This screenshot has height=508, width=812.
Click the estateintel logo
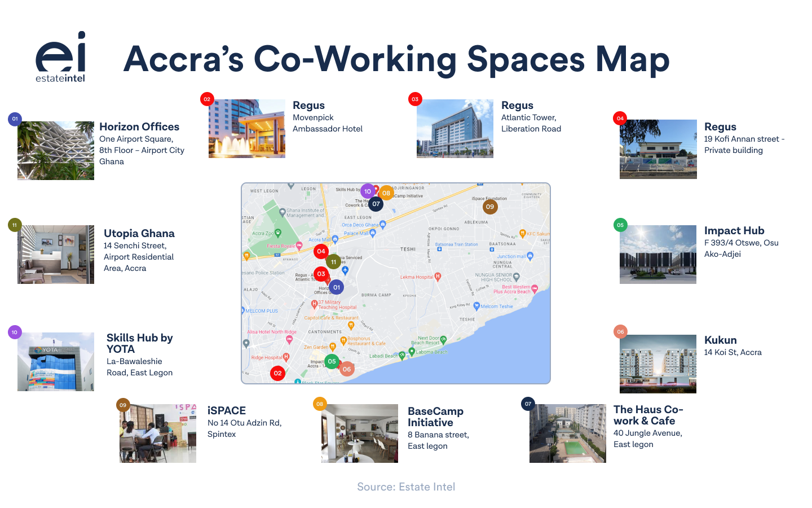coord(61,56)
